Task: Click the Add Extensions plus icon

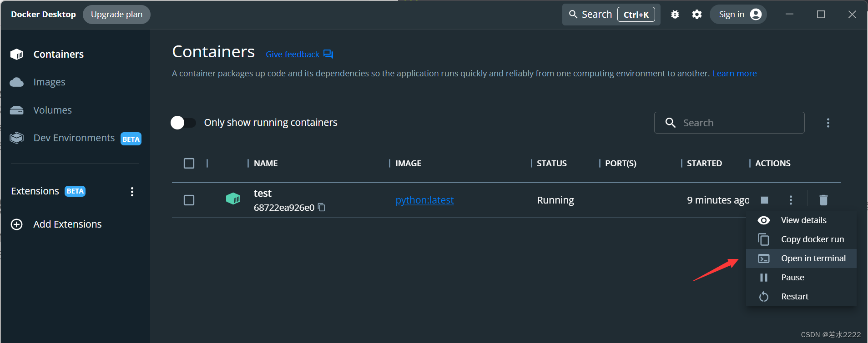Action: coord(17,224)
